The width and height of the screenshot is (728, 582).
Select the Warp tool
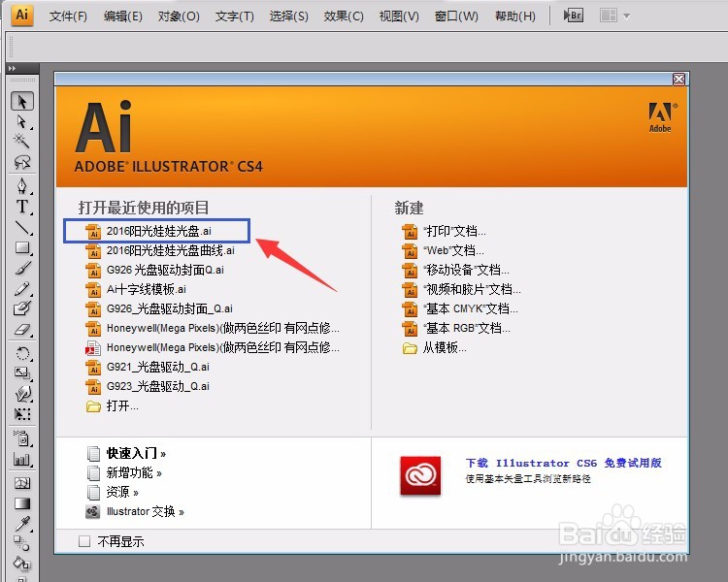pyautogui.click(x=21, y=394)
